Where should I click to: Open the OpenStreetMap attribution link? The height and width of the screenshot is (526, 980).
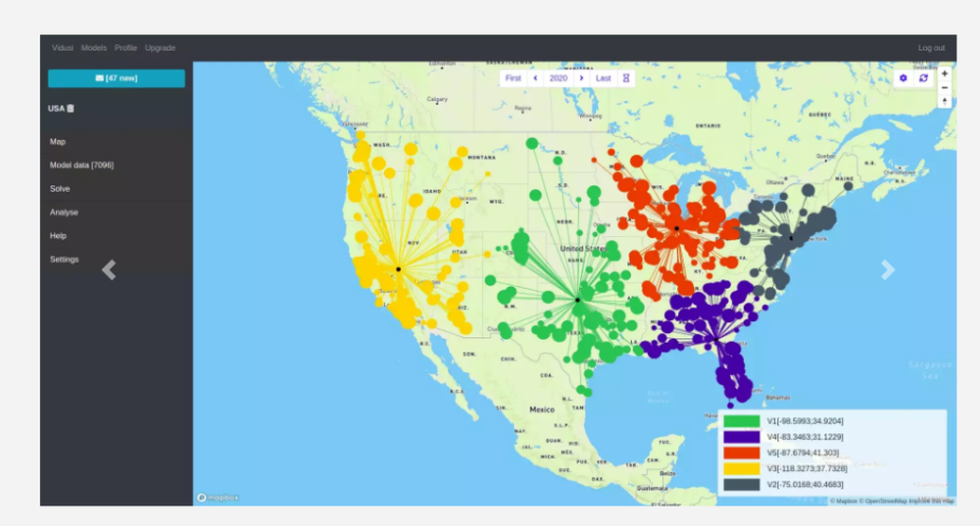click(x=883, y=501)
